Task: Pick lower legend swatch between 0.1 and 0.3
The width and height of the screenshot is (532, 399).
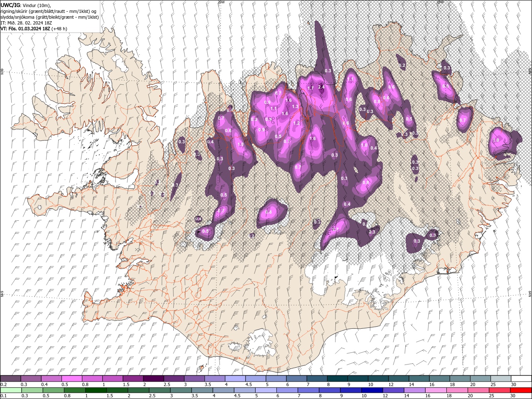Action: click(x=11, y=390)
